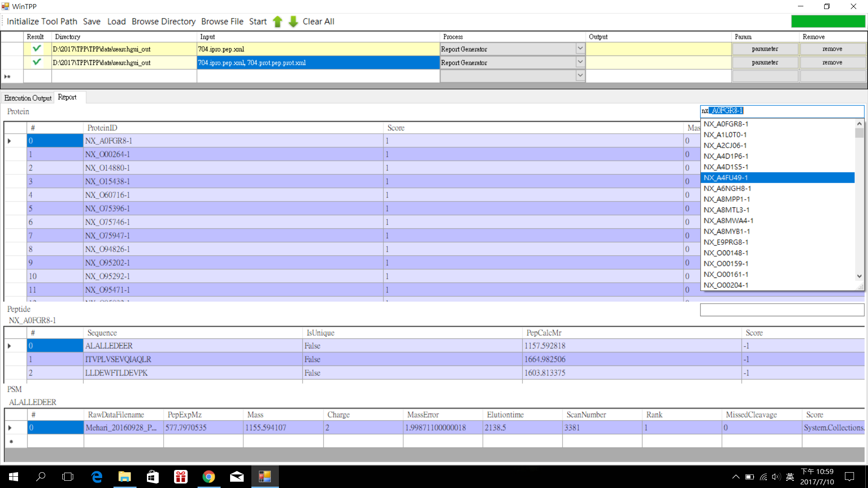Choose NX_A6NGH8-1 from the dropdown list
The image size is (868, 488).
pyautogui.click(x=727, y=188)
